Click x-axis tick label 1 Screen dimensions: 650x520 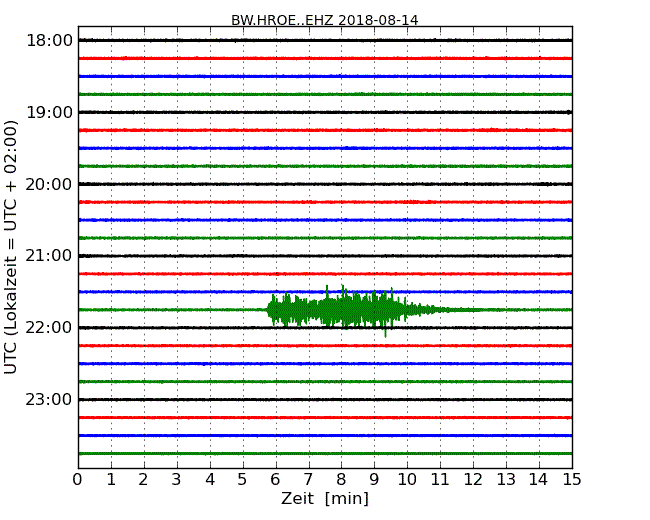tap(111, 479)
